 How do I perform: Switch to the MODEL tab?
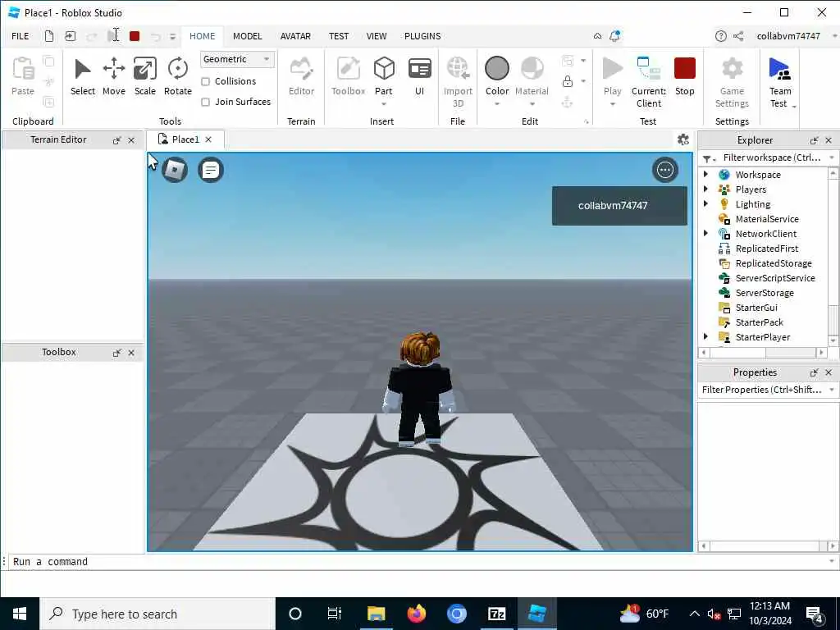click(x=247, y=36)
